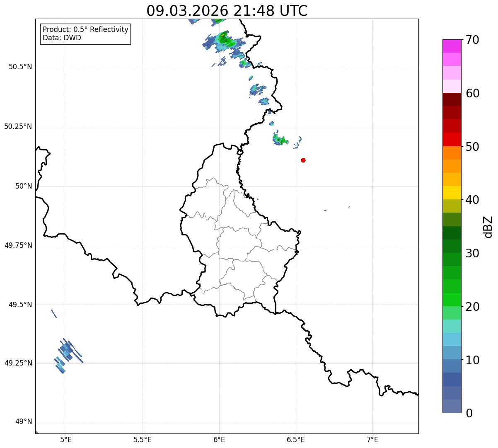Click the 49.25°N latitude label
Viewport: 498px width, 448px height.
(18, 363)
